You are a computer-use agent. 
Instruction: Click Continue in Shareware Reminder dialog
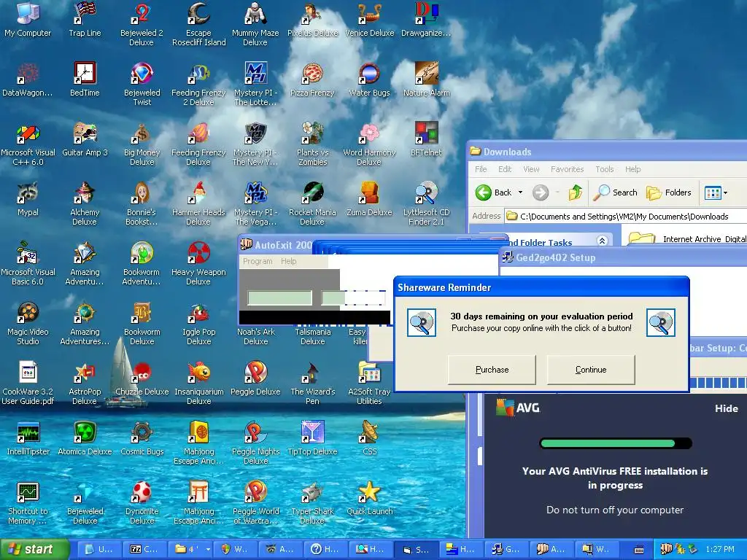coord(591,370)
